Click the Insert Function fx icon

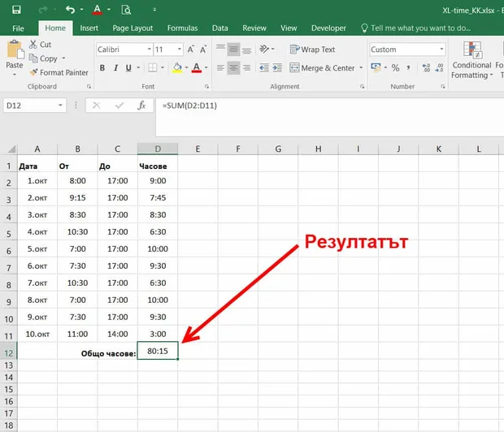(141, 106)
